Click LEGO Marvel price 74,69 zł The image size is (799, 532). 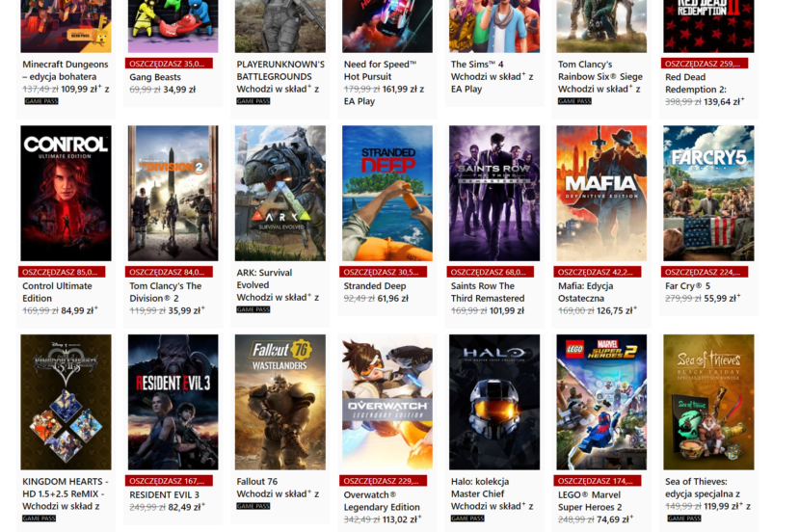(x=616, y=519)
